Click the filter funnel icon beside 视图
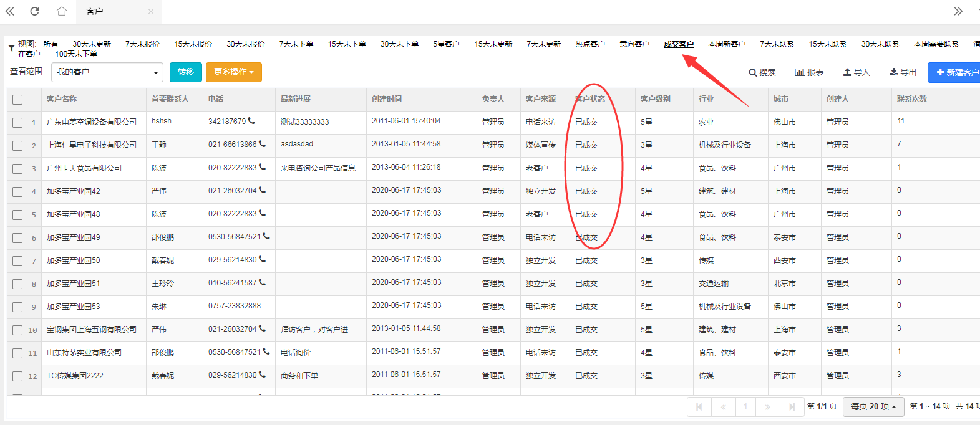 coord(11,49)
